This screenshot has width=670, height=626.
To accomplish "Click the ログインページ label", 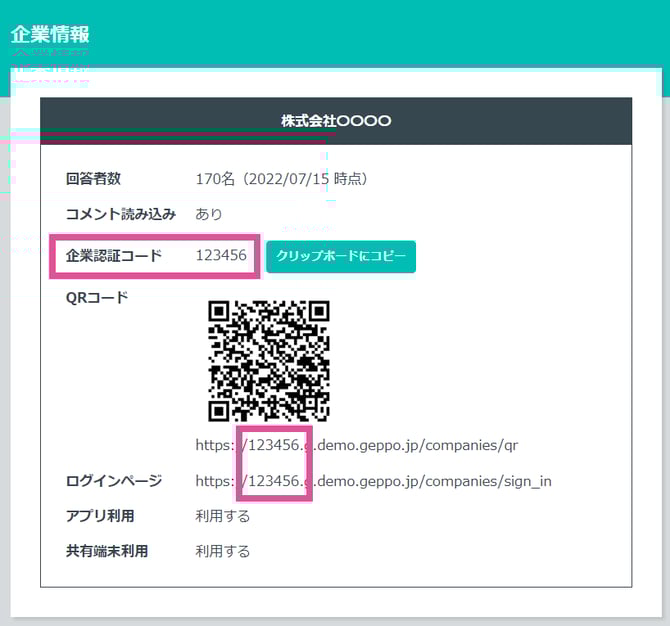I will [113, 481].
